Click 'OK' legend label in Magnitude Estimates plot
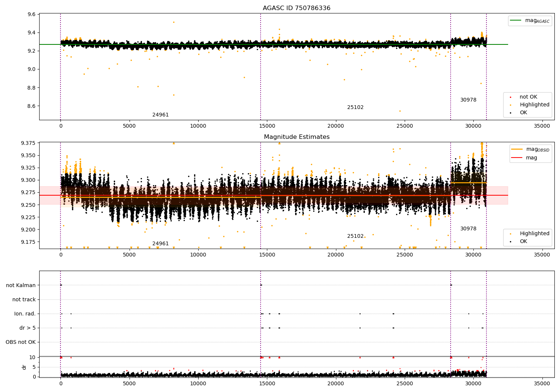Viewport: 560px width, 392px height. point(523,242)
